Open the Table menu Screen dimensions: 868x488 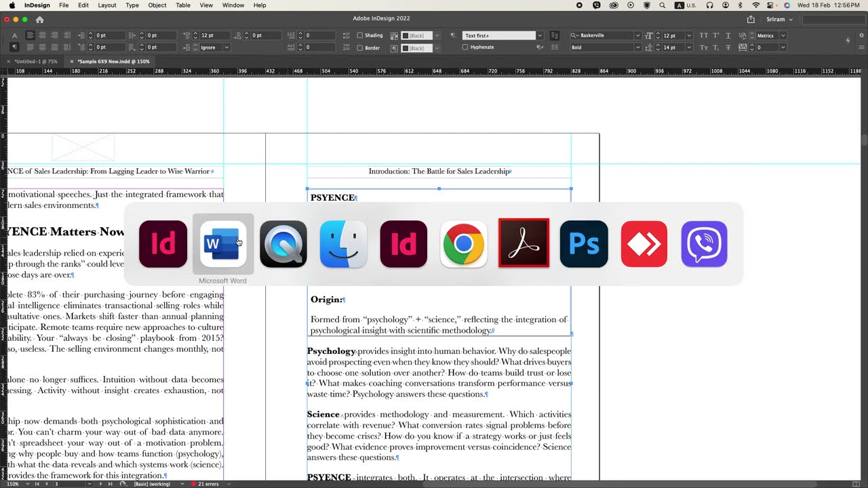[x=183, y=5]
